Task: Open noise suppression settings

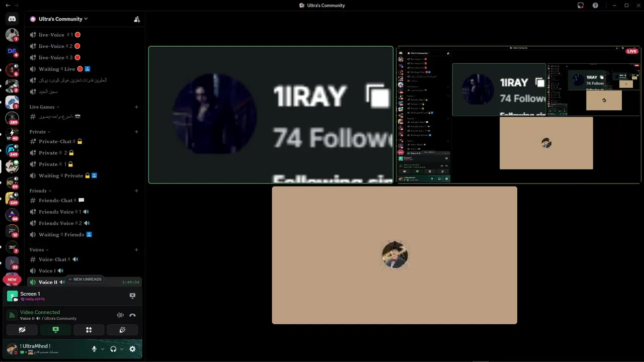Action: [120, 315]
